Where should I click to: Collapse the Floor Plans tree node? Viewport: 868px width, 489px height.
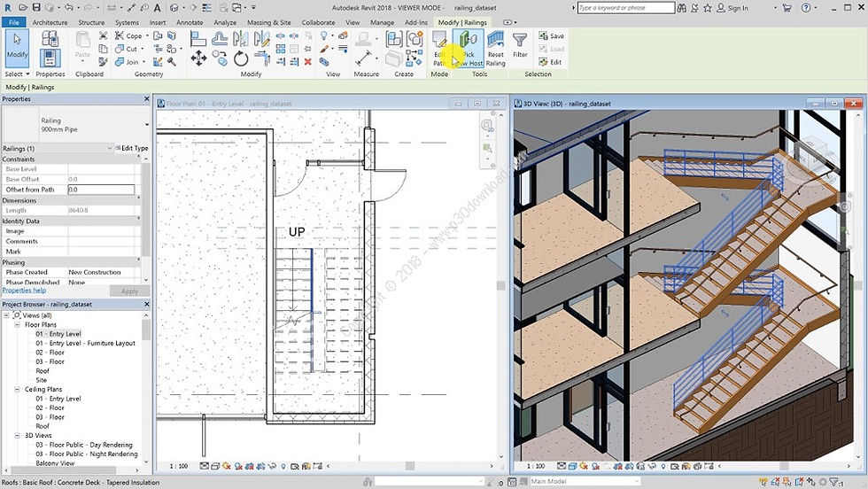point(17,324)
